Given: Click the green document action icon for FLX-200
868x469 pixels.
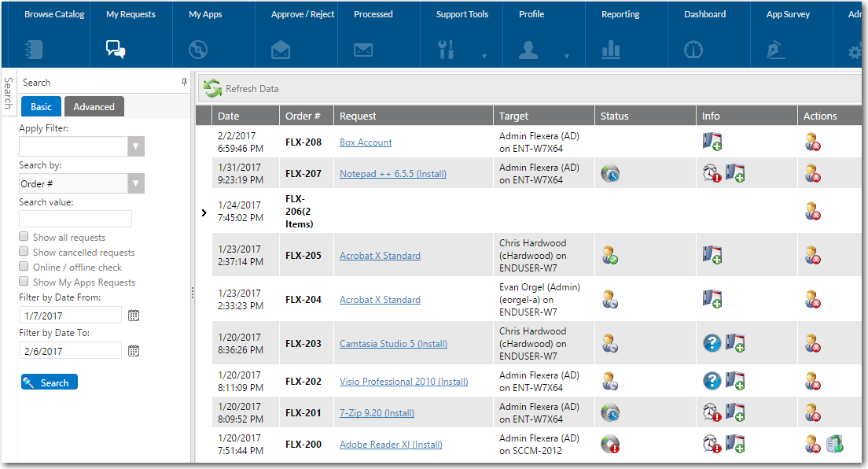Looking at the screenshot, I should (835, 445).
